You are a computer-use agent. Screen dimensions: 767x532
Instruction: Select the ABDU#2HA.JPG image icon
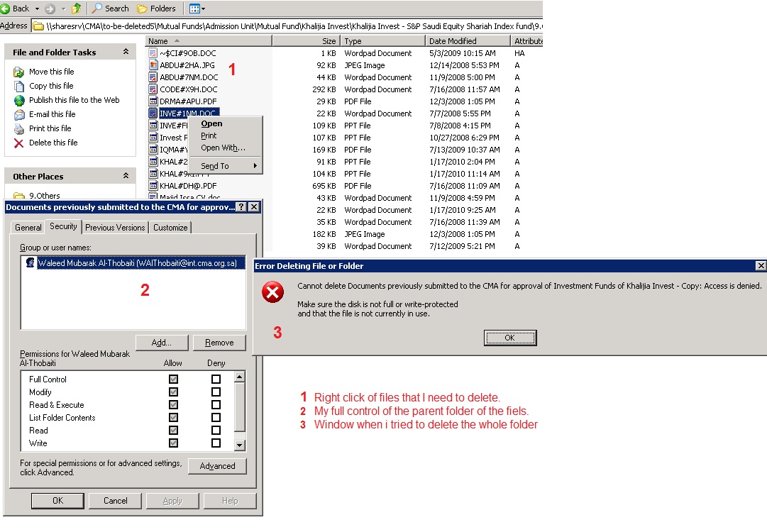(153, 65)
